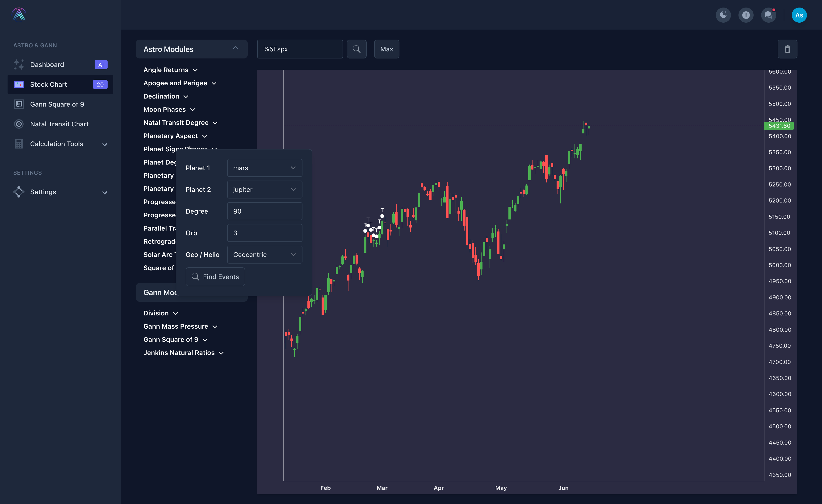The height and width of the screenshot is (504, 822).
Task: Open the Planet 2 jupiter dropdown
Action: click(x=264, y=190)
